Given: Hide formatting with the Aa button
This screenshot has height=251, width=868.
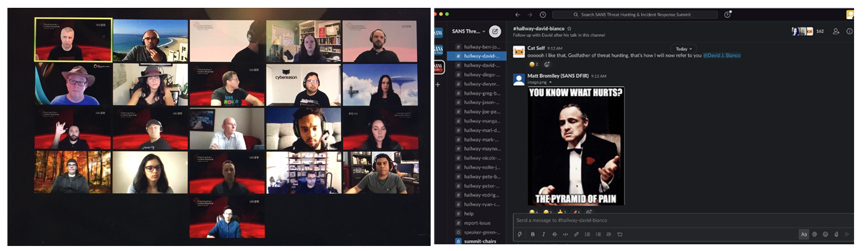Looking at the screenshot, I should [x=804, y=234].
